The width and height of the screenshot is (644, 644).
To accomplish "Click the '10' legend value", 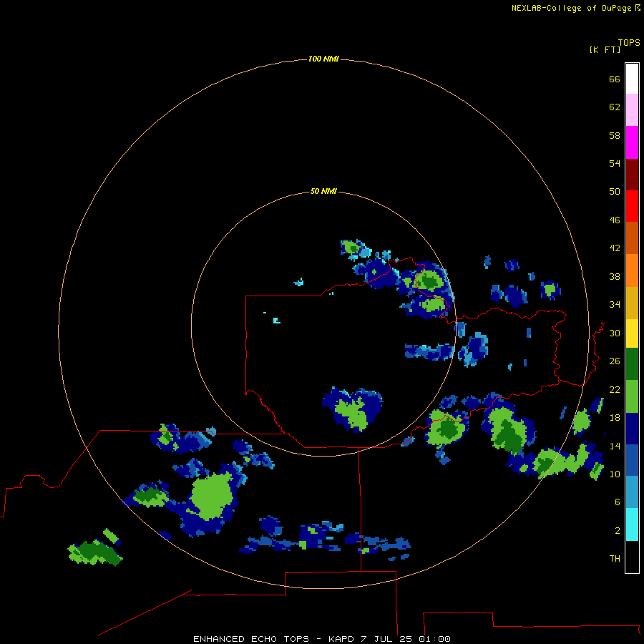I will point(615,474).
